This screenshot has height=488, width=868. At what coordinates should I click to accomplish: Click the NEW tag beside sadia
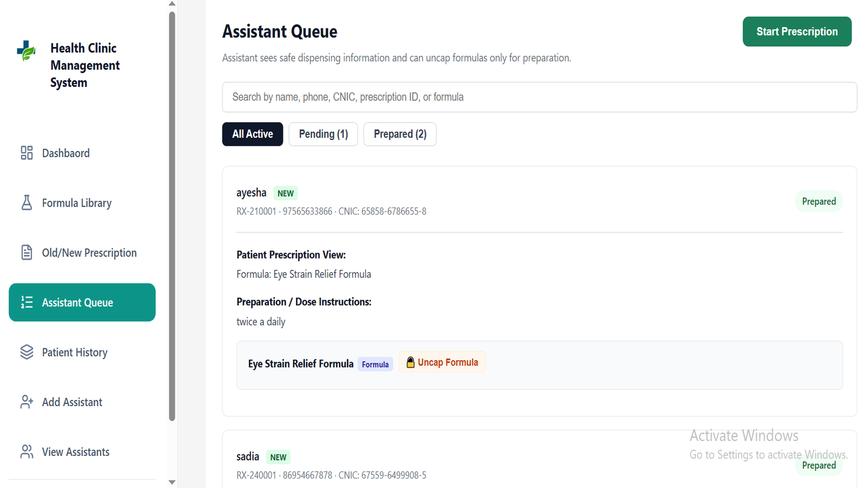pos(278,457)
